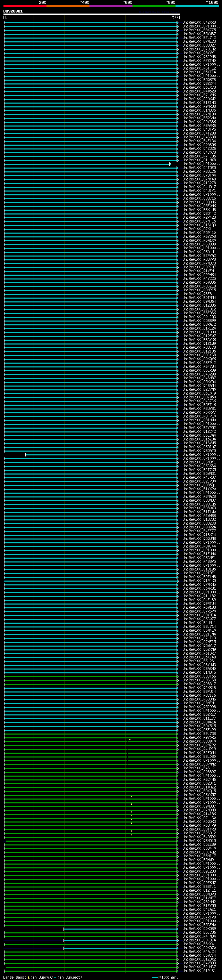Open hit UniRef100_A7ZTH0
This screenshot has height=980, width=222.
click(199, 60)
